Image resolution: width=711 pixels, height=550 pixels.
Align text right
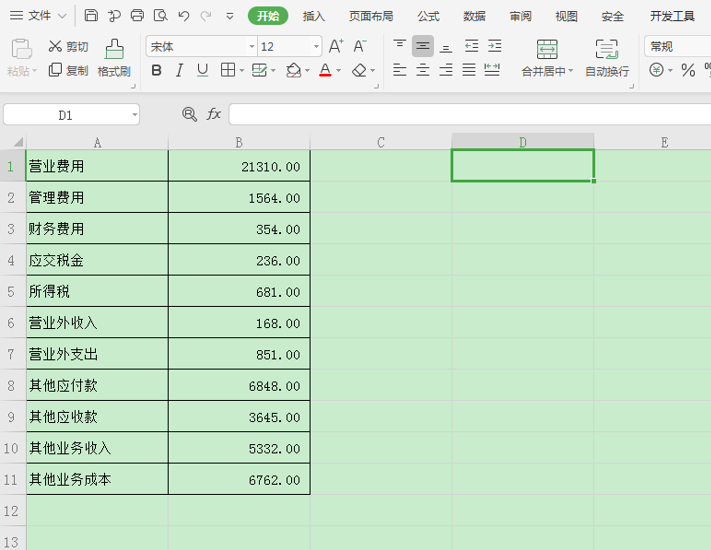[446, 70]
